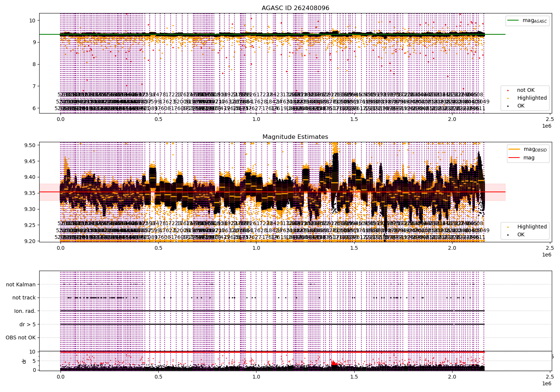Select the mag AGASC legend entry

click(x=527, y=21)
